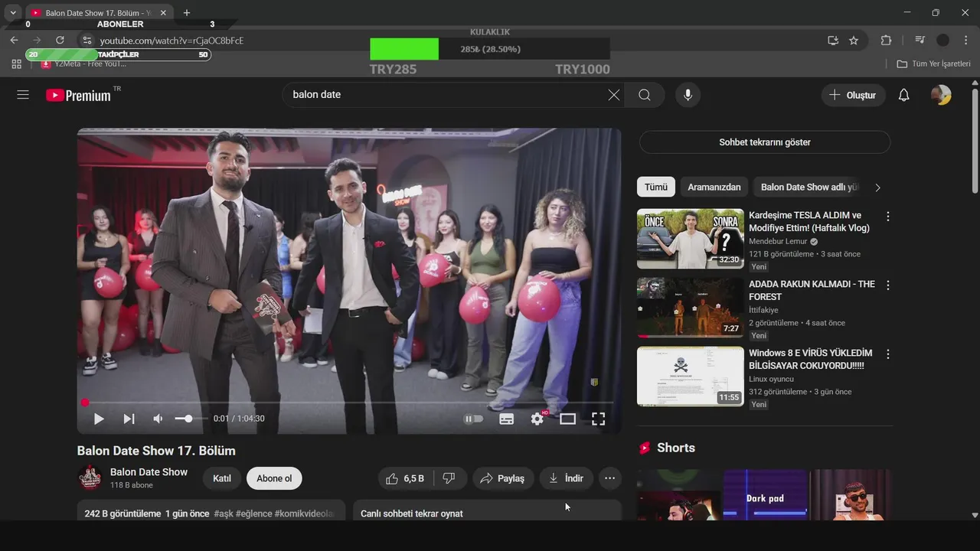
Task: Click the address bar URL
Action: coord(171,41)
